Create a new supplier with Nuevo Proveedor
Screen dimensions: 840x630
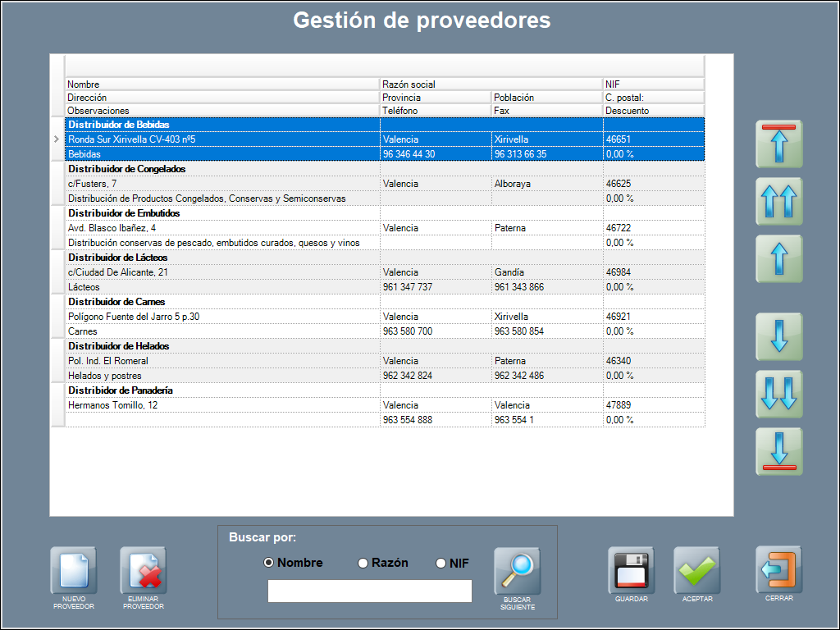(x=74, y=571)
